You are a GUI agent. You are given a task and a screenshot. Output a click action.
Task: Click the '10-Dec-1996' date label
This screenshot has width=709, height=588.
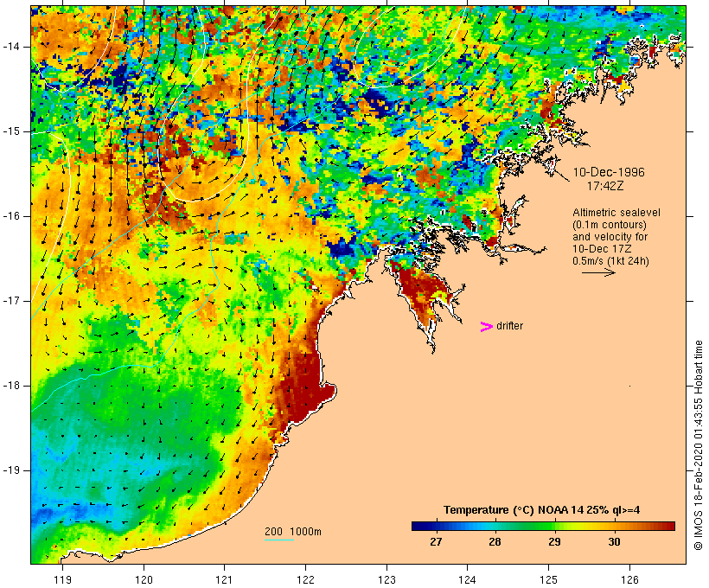[x=609, y=172]
